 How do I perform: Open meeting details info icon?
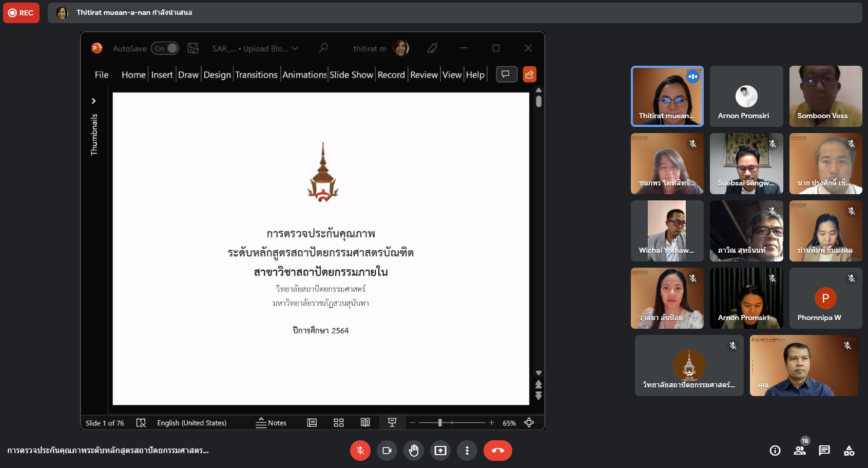click(x=775, y=451)
